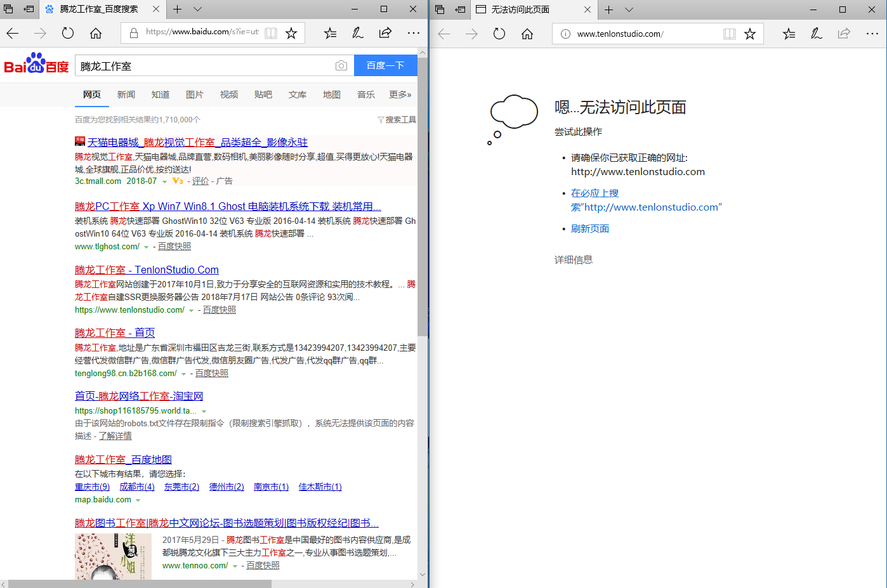Click reading view icon in tenlonstudio address bar
The width and height of the screenshot is (887, 588).
point(730,34)
